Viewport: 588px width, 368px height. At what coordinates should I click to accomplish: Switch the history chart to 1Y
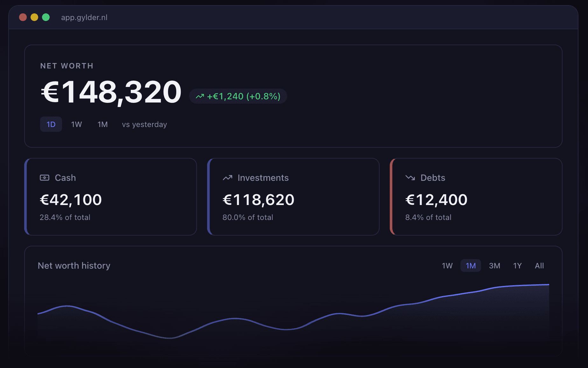coord(517,265)
